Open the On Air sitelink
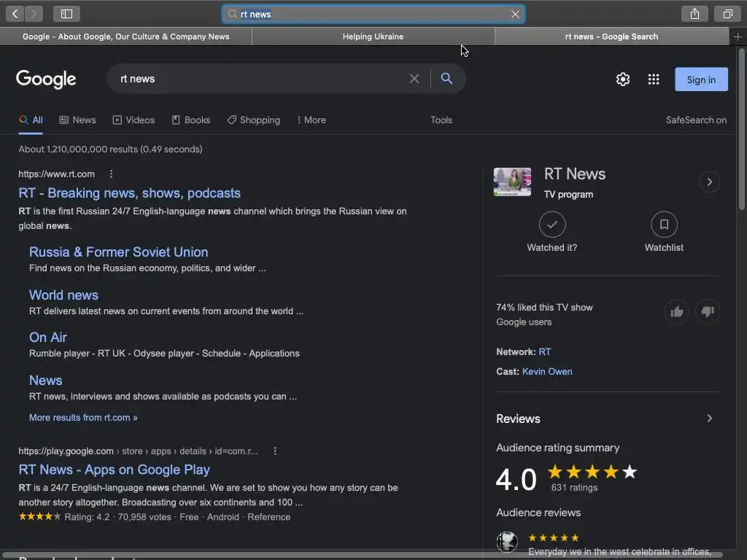Screen dimensions: 747x560 [48, 337]
